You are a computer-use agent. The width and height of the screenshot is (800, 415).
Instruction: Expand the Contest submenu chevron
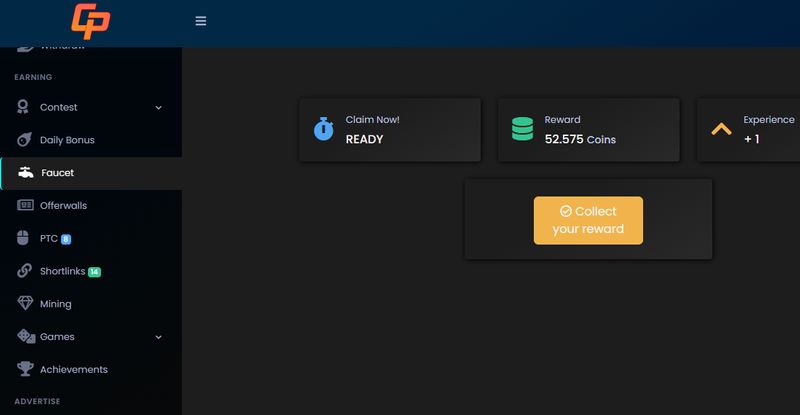(x=158, y=108)
